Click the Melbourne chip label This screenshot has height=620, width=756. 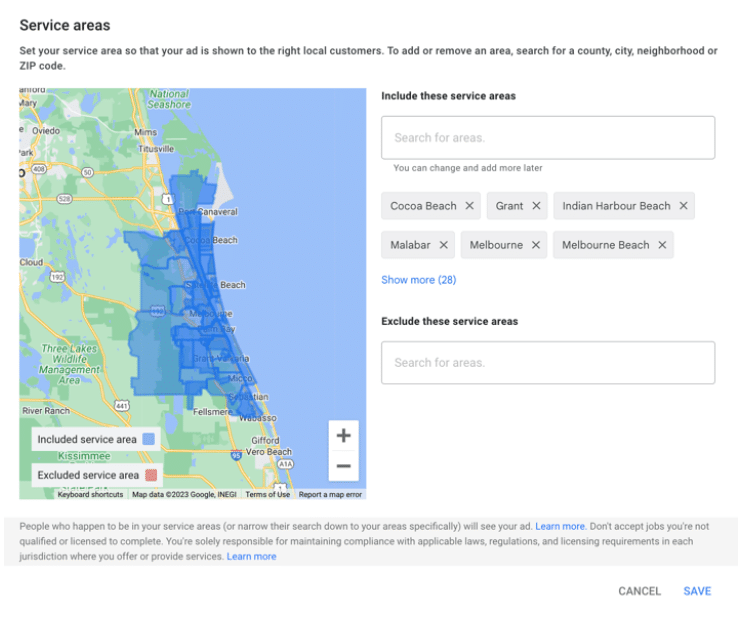pyautogui.click(x=496, y=245)
